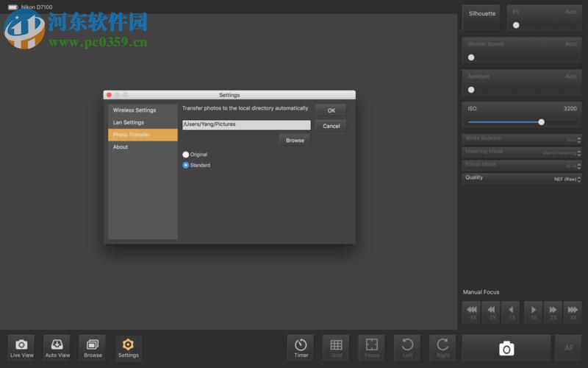Select Photo Transfer section
Screen dimensions: 588x368
143,135
